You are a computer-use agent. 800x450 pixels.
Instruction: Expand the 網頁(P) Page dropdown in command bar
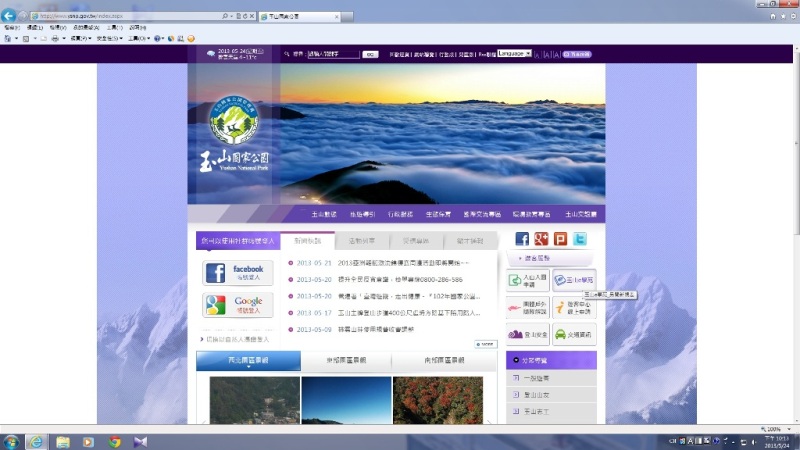81,38
